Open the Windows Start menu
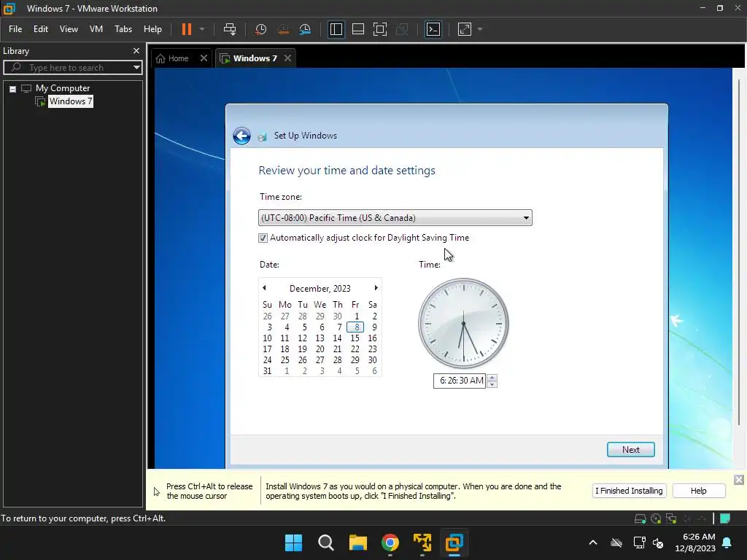The image size is (747, 560). 293,542
